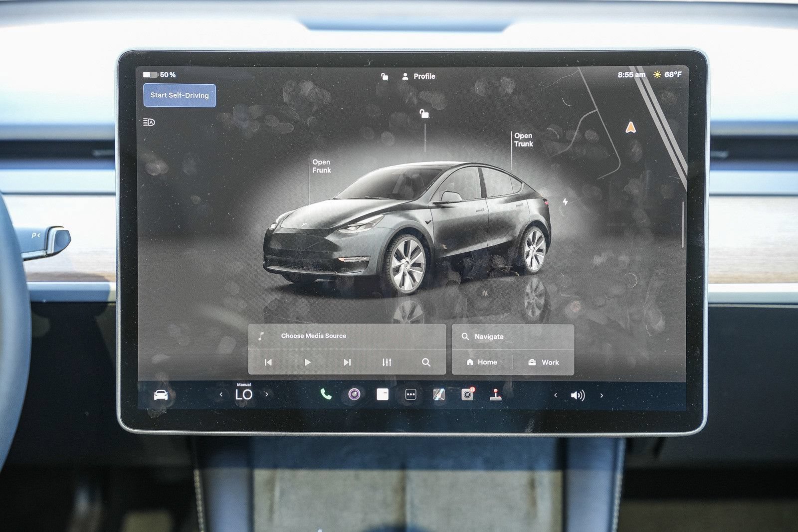
Task: Open the Arcade joystick app
Action: [x=495, y=395]
